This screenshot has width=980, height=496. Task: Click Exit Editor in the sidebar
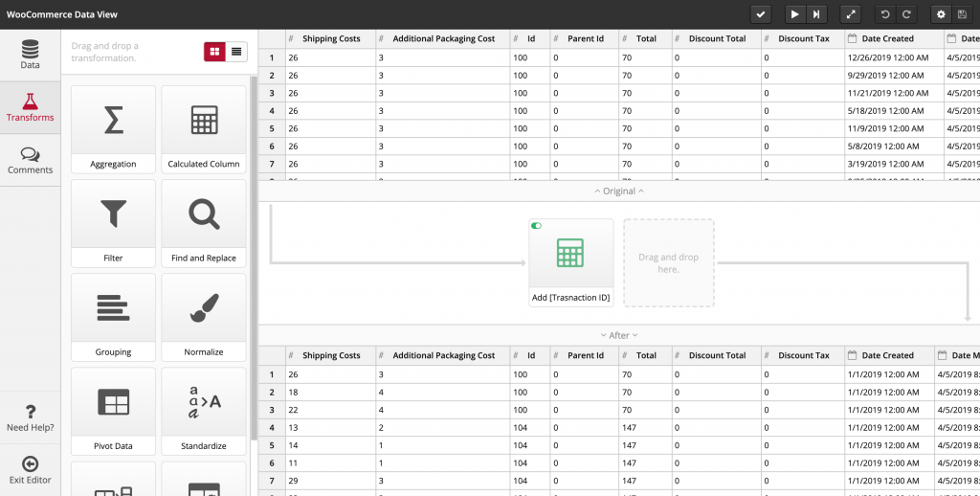pos(30,470)
